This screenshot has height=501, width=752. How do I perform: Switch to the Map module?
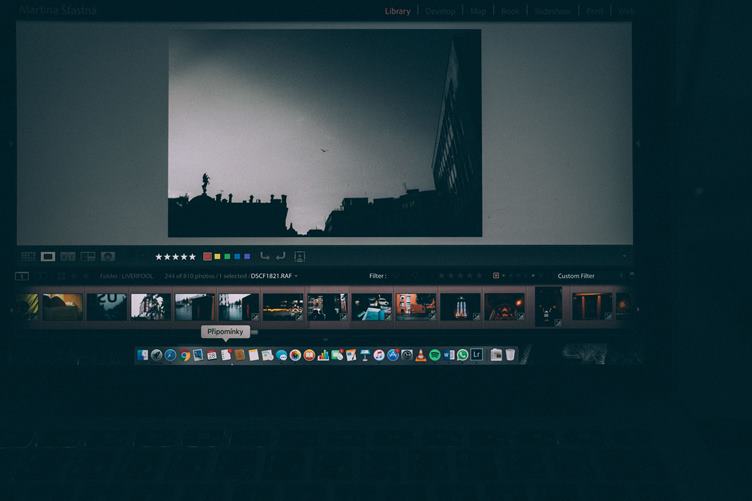[x=478, y=11]
